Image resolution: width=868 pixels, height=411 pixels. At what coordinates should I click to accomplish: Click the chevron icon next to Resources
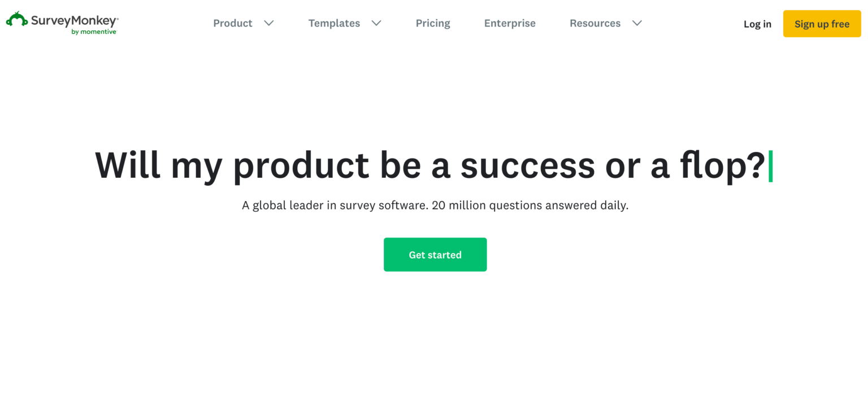pyautogui.click(x=637, y=23)
